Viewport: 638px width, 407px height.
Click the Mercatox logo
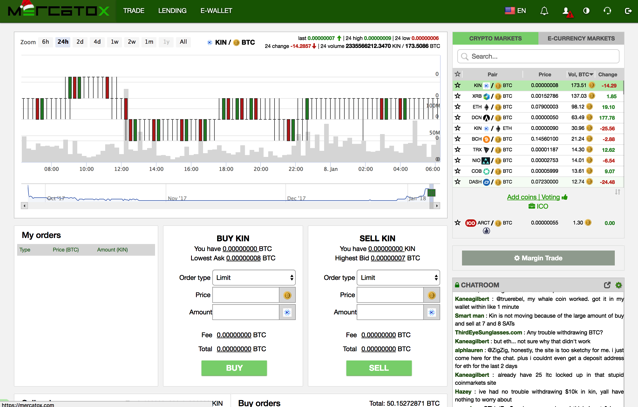tap(58, 9)
